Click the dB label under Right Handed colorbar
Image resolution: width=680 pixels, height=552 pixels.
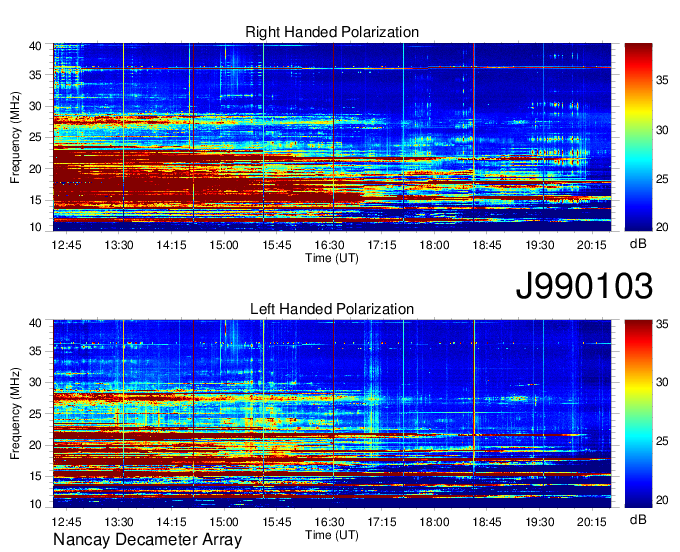pos(638,244)
